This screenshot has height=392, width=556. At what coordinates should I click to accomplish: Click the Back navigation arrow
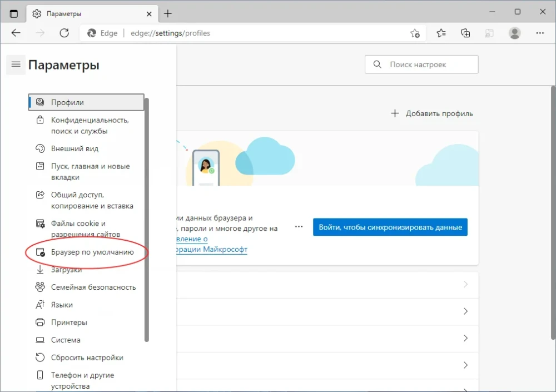tap(16, 33)
